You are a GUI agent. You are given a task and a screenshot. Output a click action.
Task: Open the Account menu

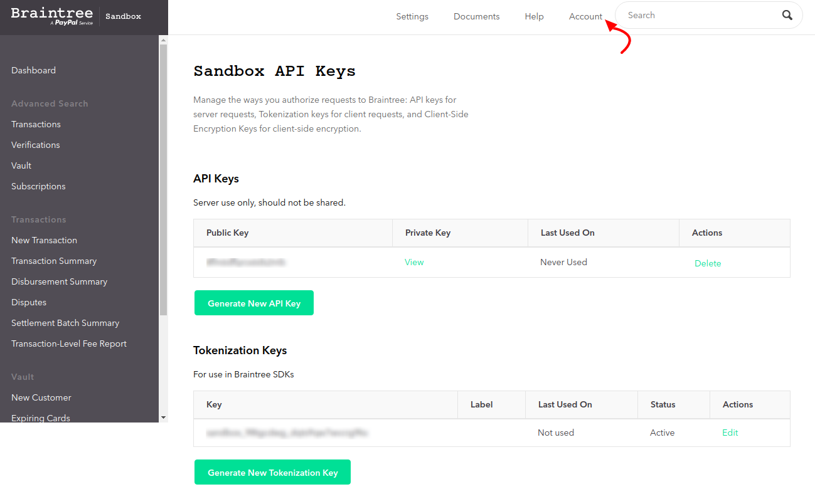coord(585,16)
